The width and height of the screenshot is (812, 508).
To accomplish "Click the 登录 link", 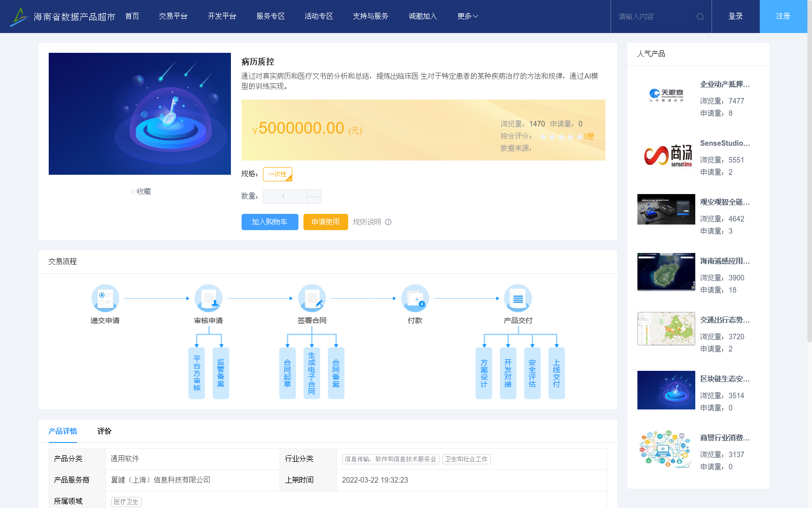I will [x=735, y=16].
